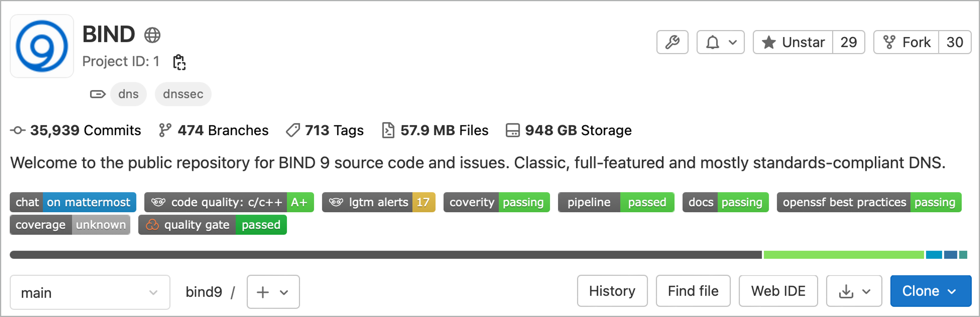Open the download source code dropdown
The image size is (980, 317).
coord(854,291)
